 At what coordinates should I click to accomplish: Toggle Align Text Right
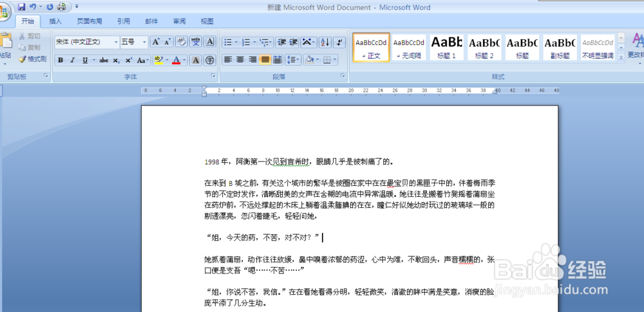252,60
